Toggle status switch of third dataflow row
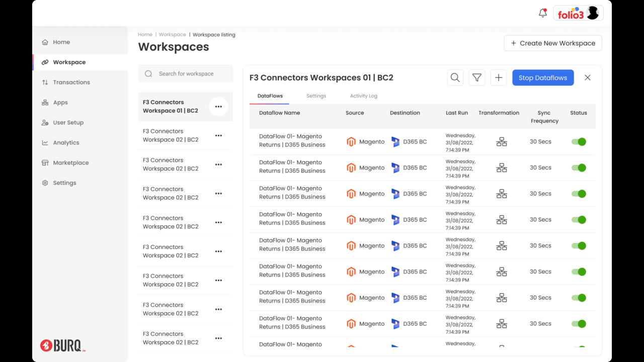Image resolution: width=644 pixels, height=362 pixels. click(579, 194)
